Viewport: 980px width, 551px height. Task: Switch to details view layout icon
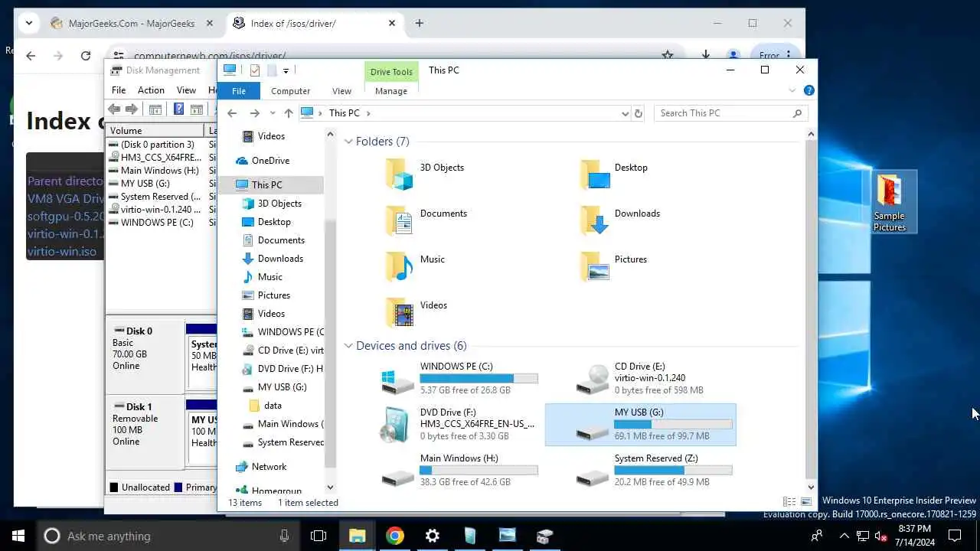pyautogui.click(x=789, y=502)
